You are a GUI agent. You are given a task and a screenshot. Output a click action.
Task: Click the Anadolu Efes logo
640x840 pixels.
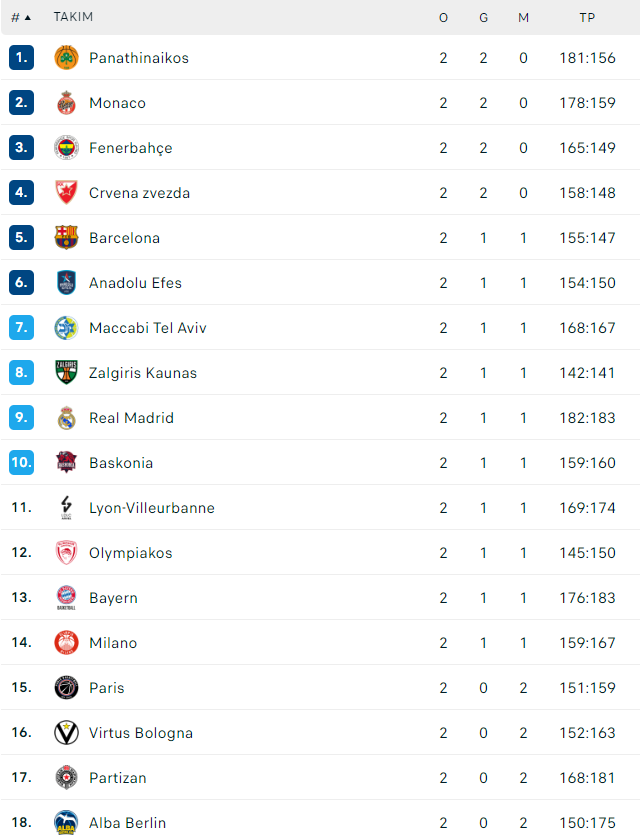(66, 283)
